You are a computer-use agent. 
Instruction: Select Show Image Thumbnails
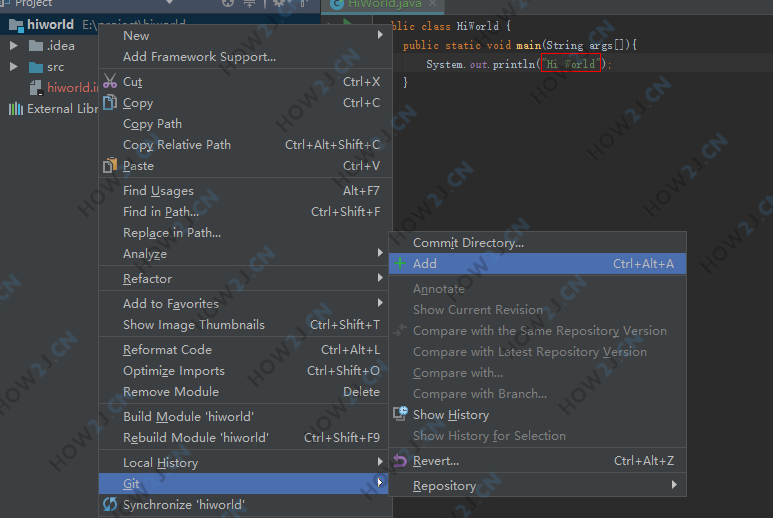pyautogui.click(x=246, y=325)
